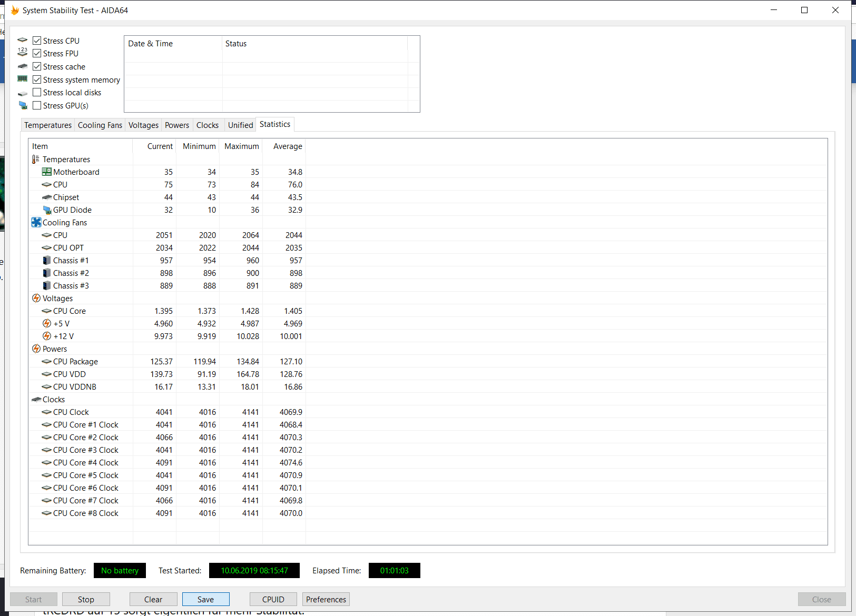Click the Elapsed Time value 01:01:03
856x616 pixels.
(x=395, y=570)
